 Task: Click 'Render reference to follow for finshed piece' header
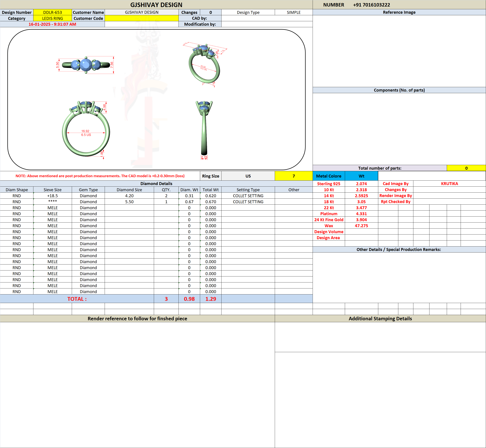pyautogui.click(x=137, y=319)
